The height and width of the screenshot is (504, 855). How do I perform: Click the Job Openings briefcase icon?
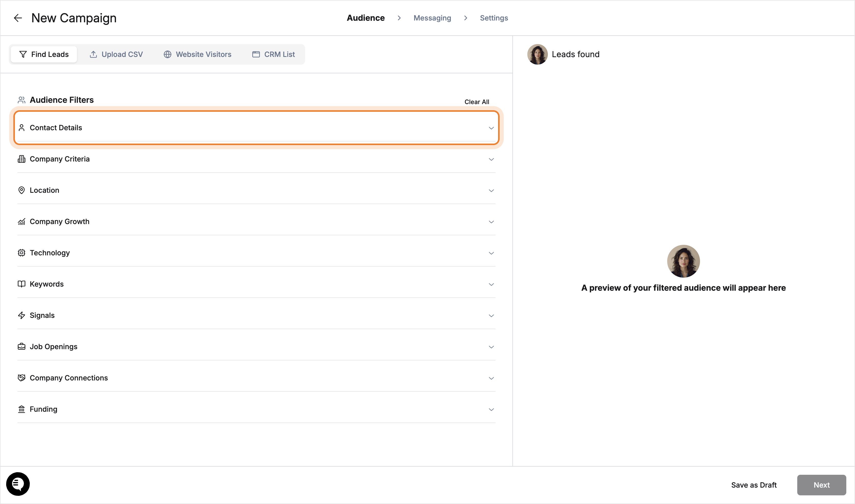(x=21, y=346)
